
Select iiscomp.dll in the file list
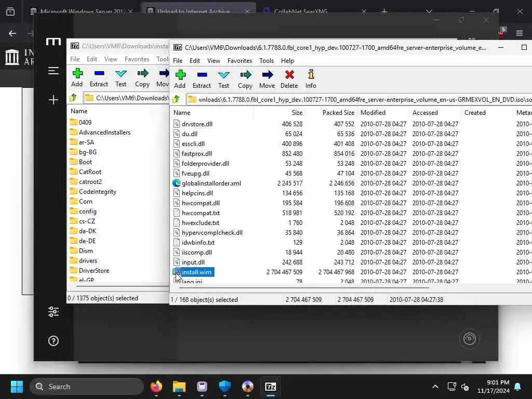(x=196, y=252)
